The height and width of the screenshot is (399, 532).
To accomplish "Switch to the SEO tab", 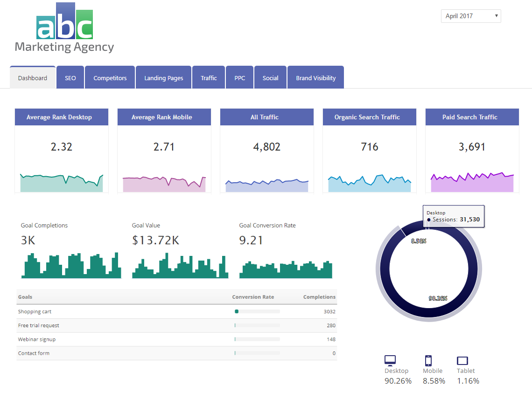I will click(70, 78).
